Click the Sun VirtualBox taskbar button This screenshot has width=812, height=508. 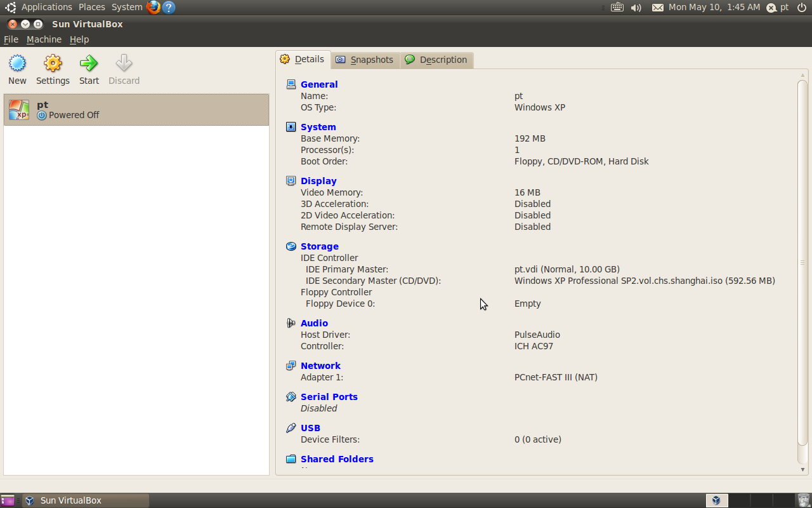click(86, 500)
